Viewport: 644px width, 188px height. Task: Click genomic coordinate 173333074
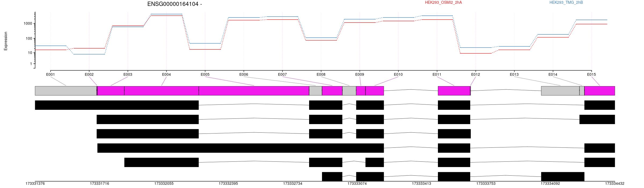click(357, 184)
